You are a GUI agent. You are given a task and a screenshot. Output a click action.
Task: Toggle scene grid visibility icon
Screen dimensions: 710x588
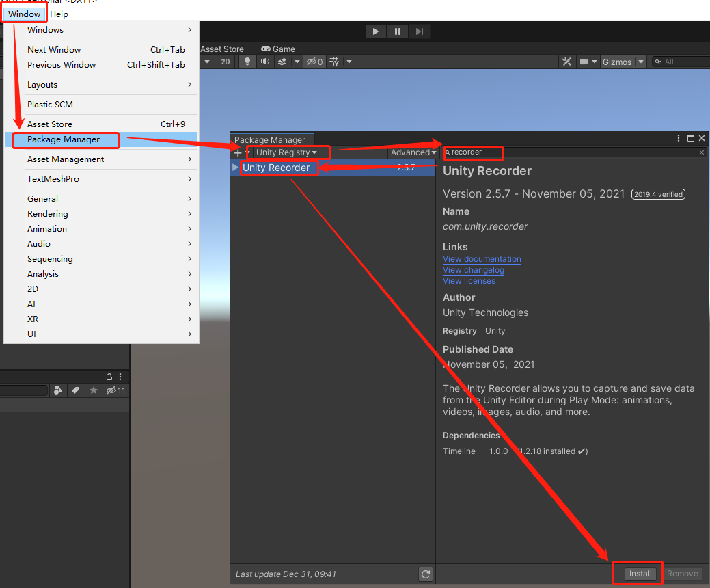point(334,62)
